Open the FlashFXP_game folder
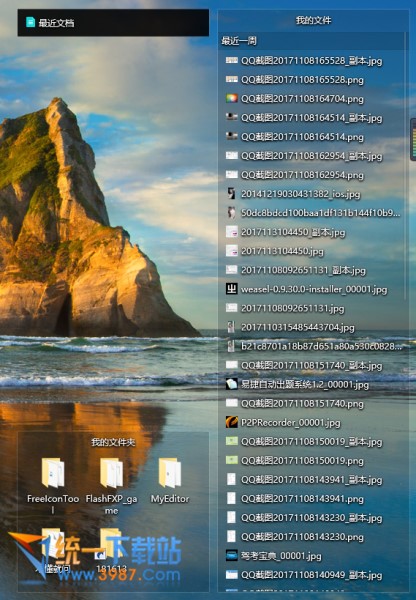 click(111, 486)
